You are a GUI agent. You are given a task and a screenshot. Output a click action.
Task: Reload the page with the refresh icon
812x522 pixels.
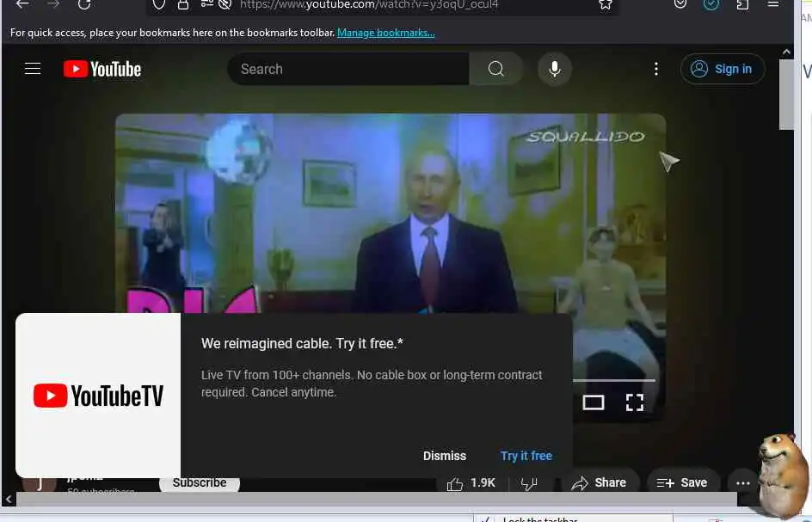(x=84, y=4)
